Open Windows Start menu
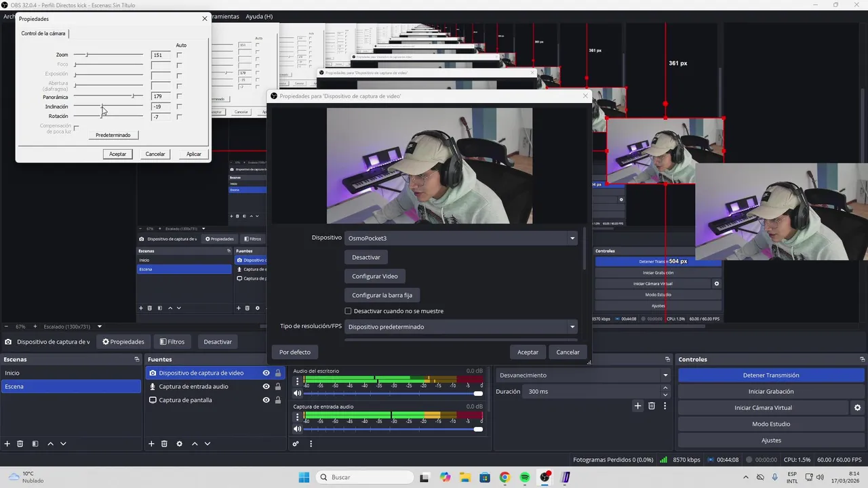 [x=304, y=477]
